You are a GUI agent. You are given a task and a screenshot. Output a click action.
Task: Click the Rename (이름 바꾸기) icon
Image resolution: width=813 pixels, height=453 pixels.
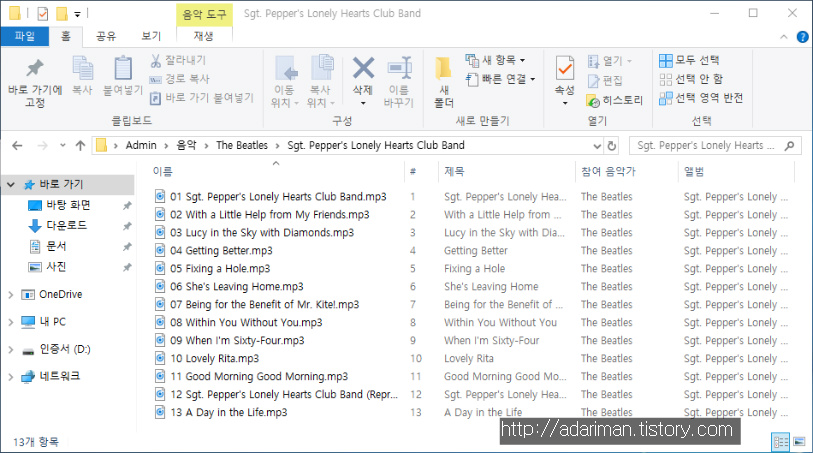(x=399, y=67)
